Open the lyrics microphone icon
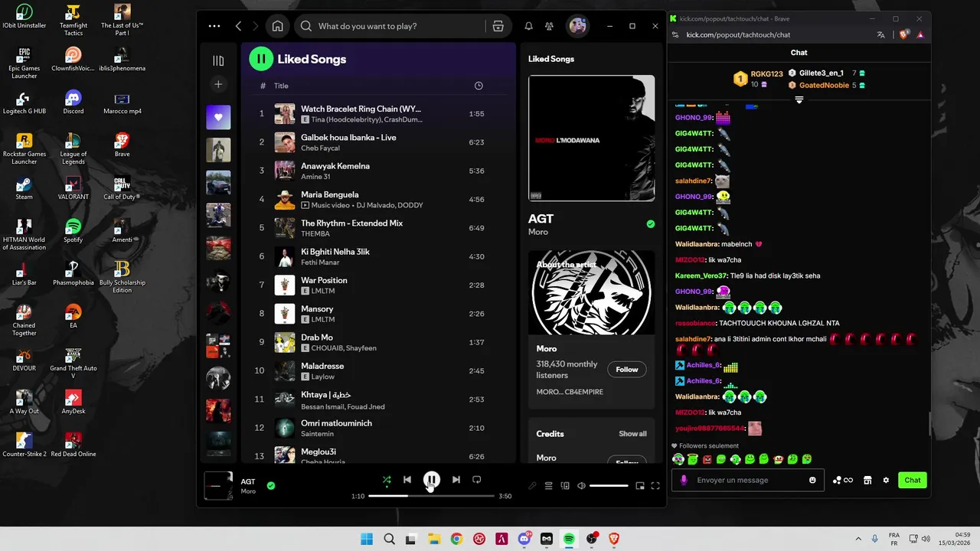 (532, 486)
